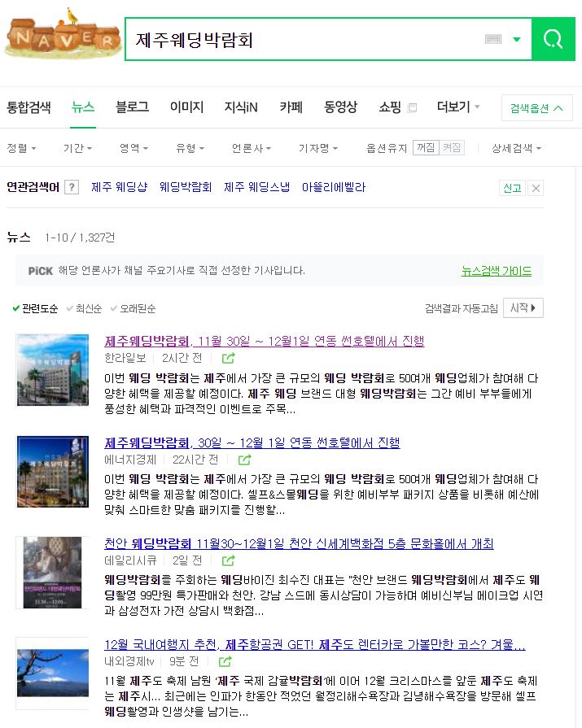Set 옵션유지 to 켜짐
582x728 pixels.
click(452, 148)
